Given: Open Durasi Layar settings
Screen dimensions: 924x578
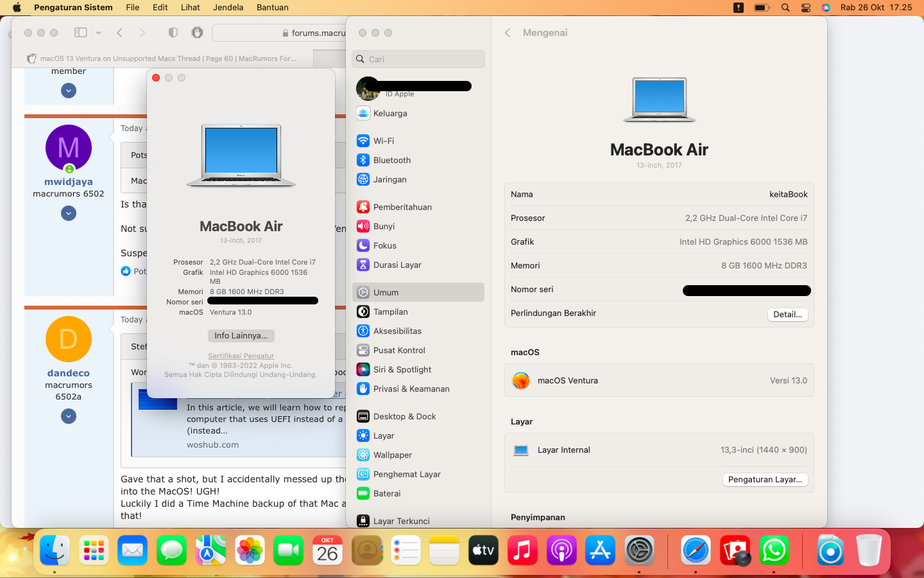Looking at the screenshot, I should click(x=418, y=265).
